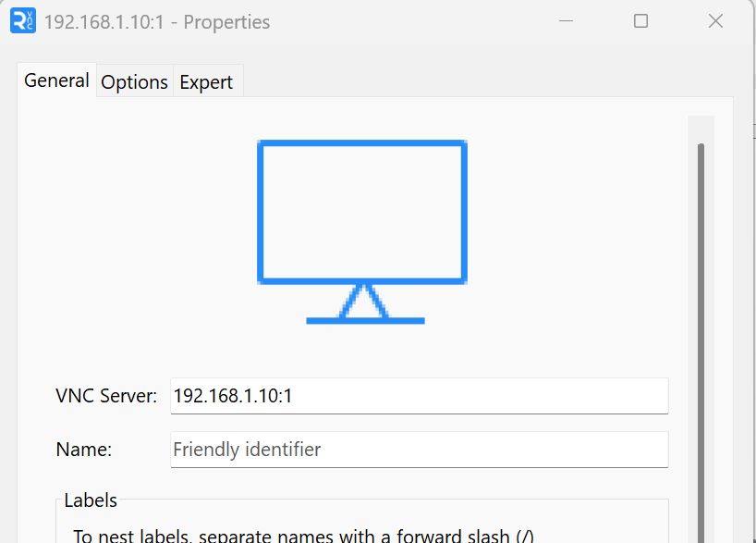This screenshot has height=543, width=756.
Task: Click the nest labels instruction text
Action: (x=304, y=536)
